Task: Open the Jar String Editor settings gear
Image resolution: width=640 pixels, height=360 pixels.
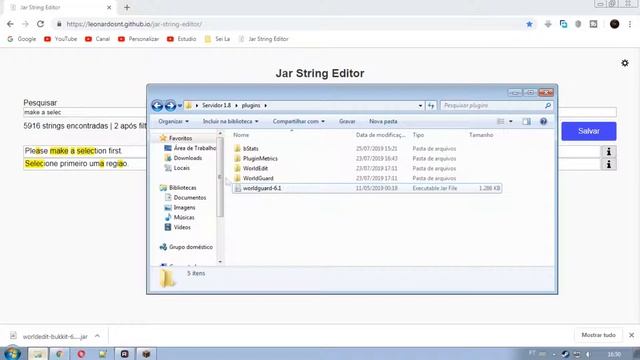Action: coord(625,63)
